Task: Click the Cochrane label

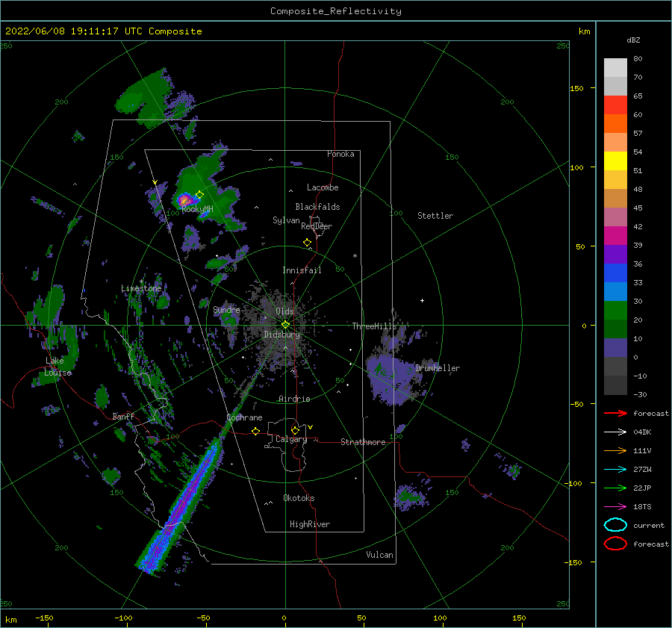Action: pos(244,417)
